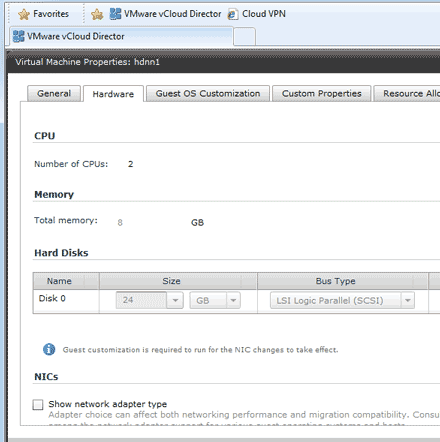Click the Disk 0 size field showing 24
Screen dimensions: 440x442
pyautogui.click(x=141, y=300)
